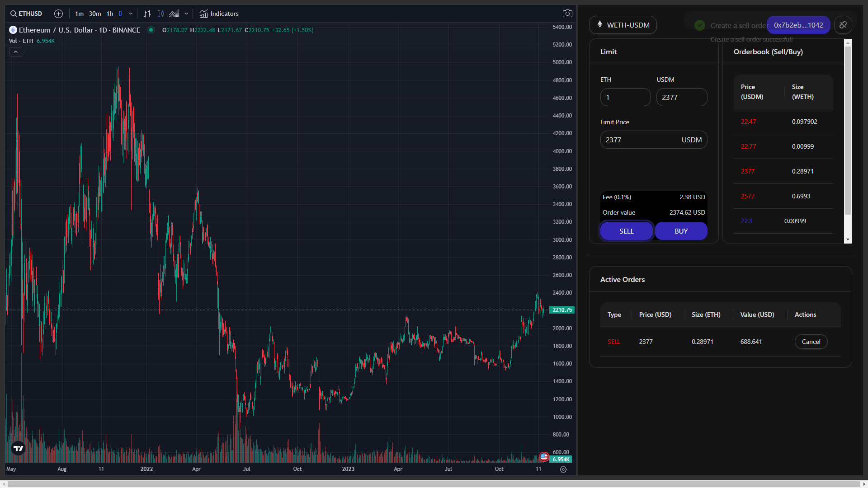
Task: Expand the chart style dropdown arrow
Action: (x=186, y=14)
